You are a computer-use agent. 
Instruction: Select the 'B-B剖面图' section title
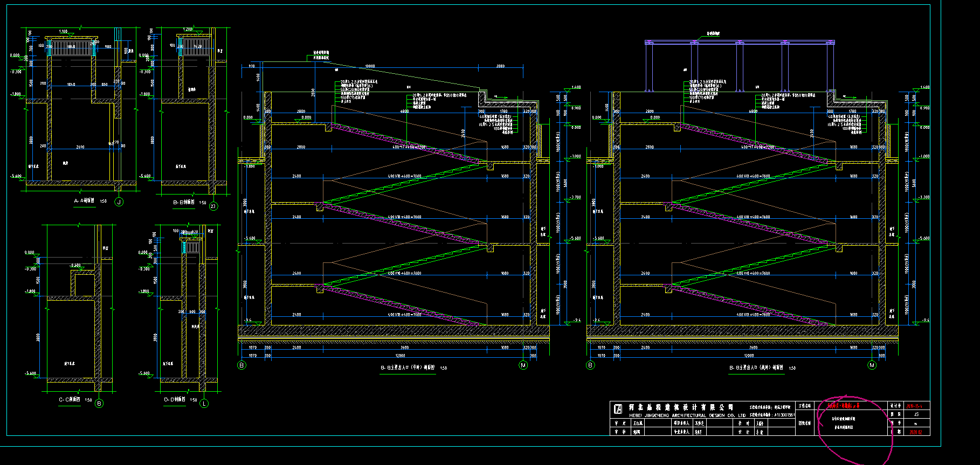pos(184,203)
